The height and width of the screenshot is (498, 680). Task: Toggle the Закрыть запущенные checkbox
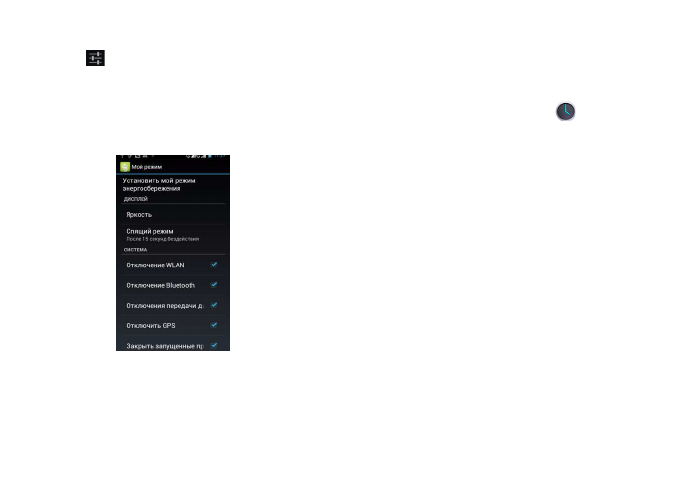pos(214,345)
